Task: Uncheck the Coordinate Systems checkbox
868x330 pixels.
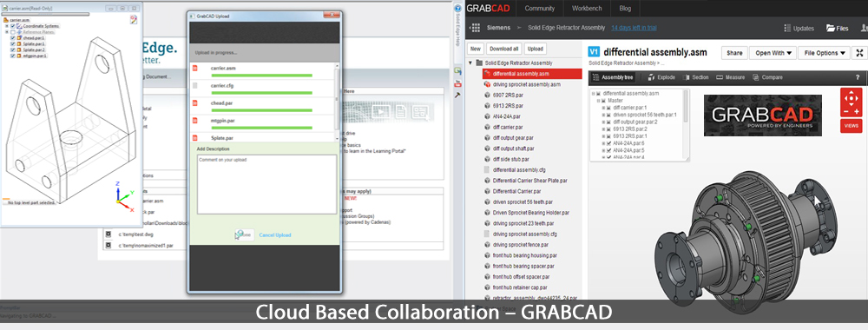Action: [13, 26]
